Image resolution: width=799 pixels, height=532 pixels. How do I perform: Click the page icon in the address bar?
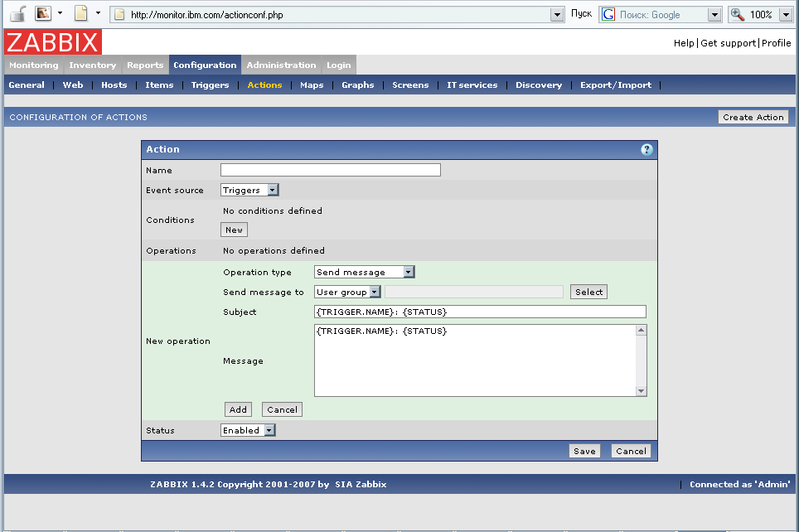click(x=119, y=15)
